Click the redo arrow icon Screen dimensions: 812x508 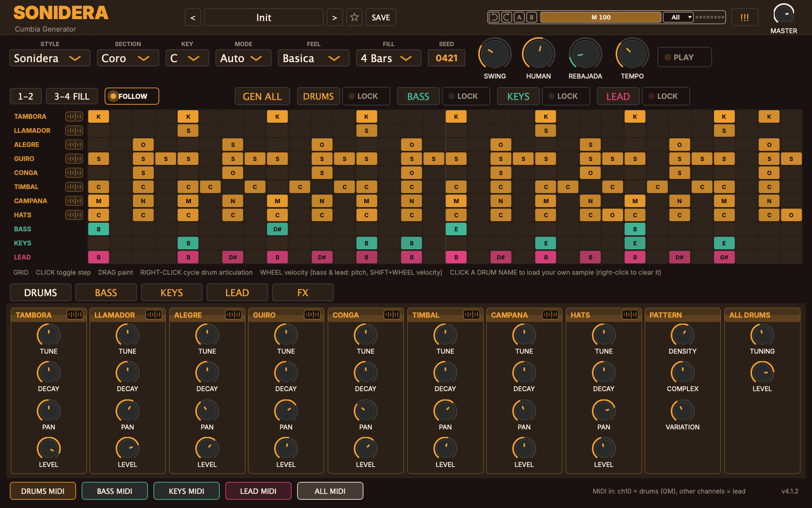click(x=507, y=17)
